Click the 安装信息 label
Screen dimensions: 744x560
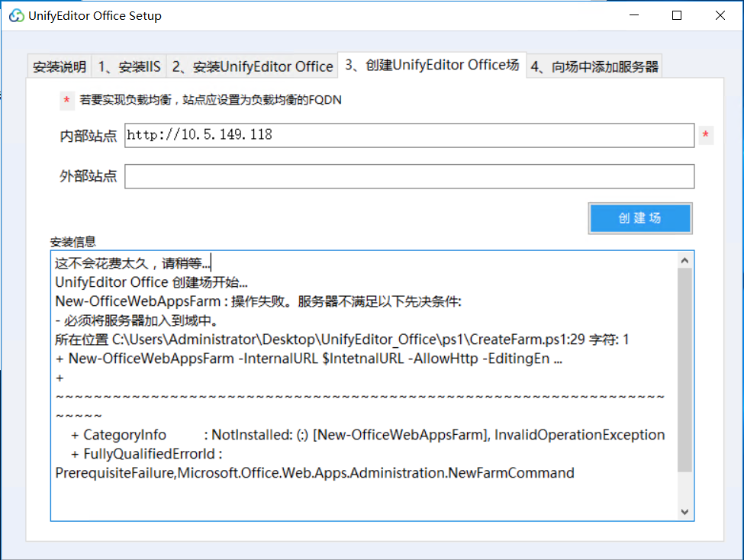click(x=73, y=242)
